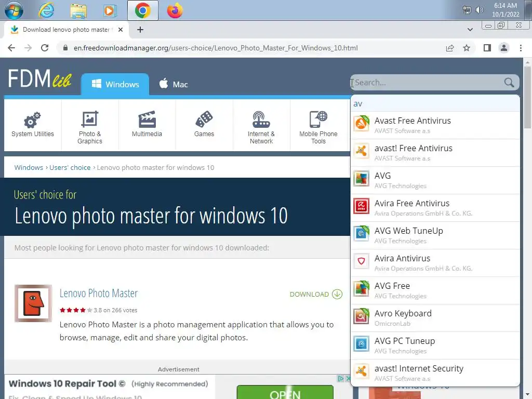Follow Users' choice breadcrumb link
This screenshot has height=399, width=532.
(x=70, y=167)
